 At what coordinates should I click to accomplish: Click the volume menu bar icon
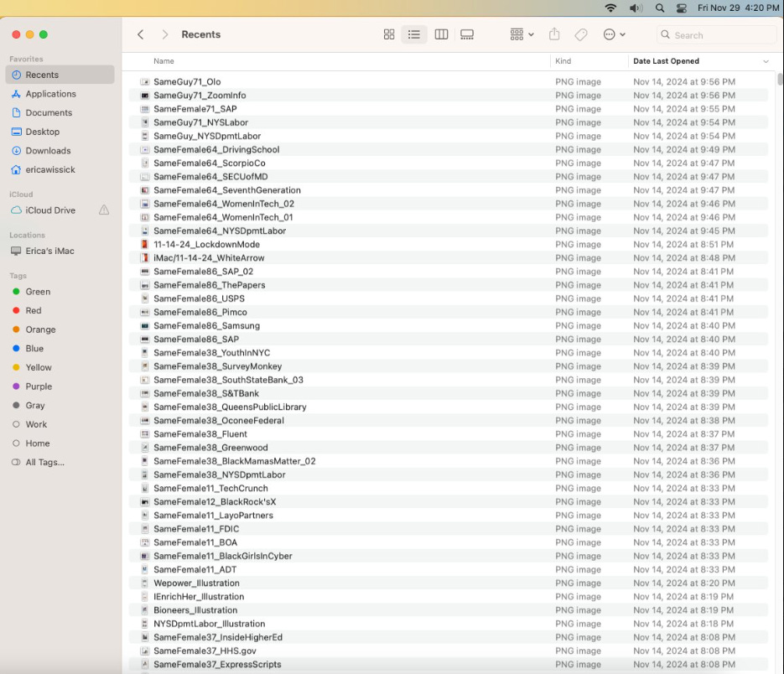(636, 8)
